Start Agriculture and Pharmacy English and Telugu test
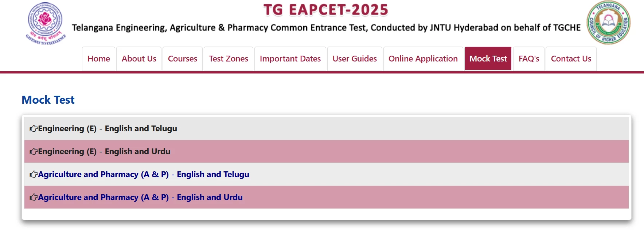The image size is (644, 239). click(144, 174)
